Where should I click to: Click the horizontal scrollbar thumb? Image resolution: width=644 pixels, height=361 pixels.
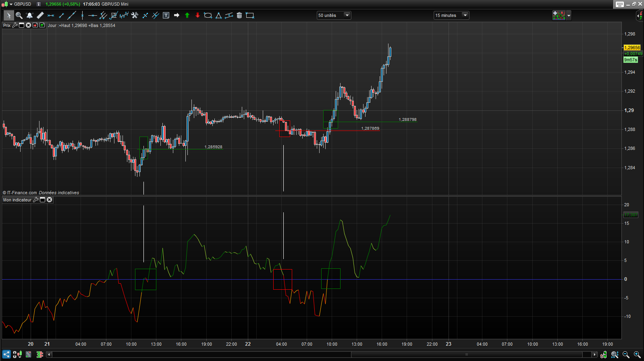[x=467, y=355]
